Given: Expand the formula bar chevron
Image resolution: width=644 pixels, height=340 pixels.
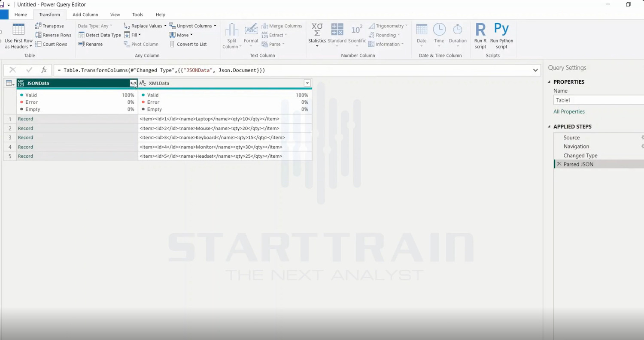Looking at the screenshot, I should coord(535,70).
